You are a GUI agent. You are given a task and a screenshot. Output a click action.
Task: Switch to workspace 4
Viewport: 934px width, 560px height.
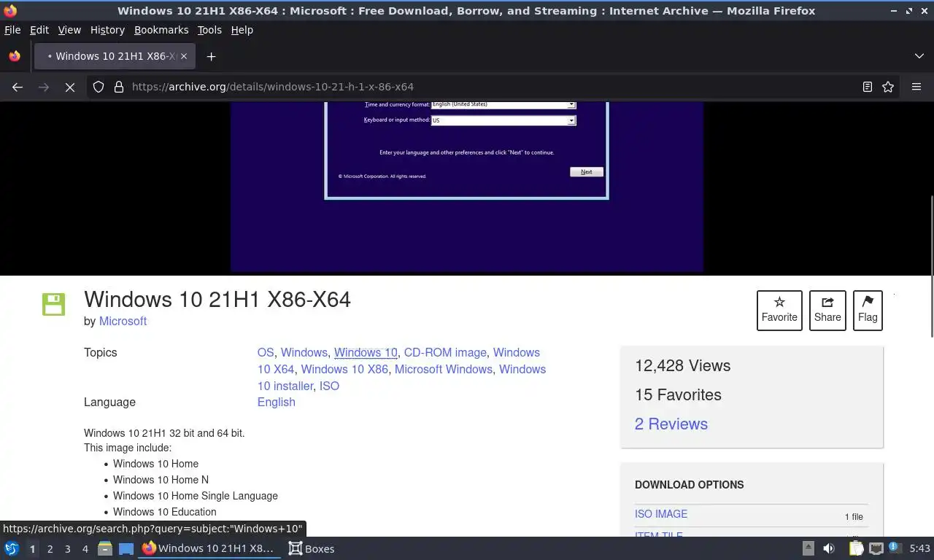click(85, 549)
